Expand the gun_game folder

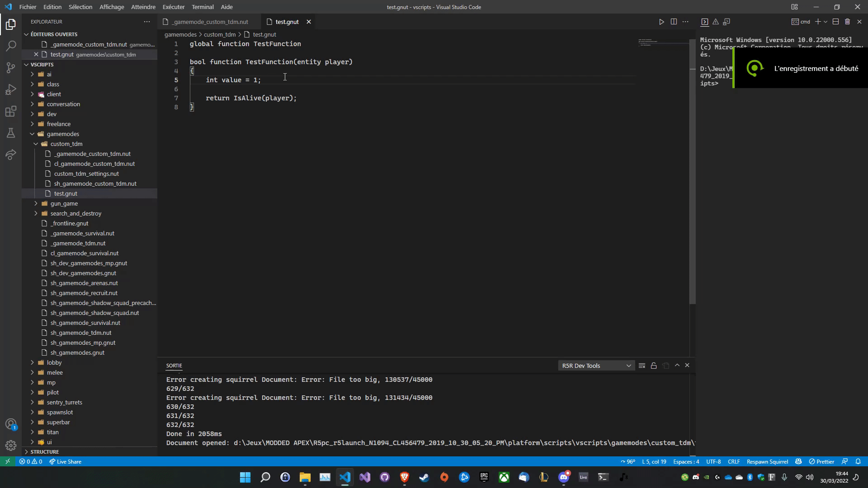pos(36,203)
